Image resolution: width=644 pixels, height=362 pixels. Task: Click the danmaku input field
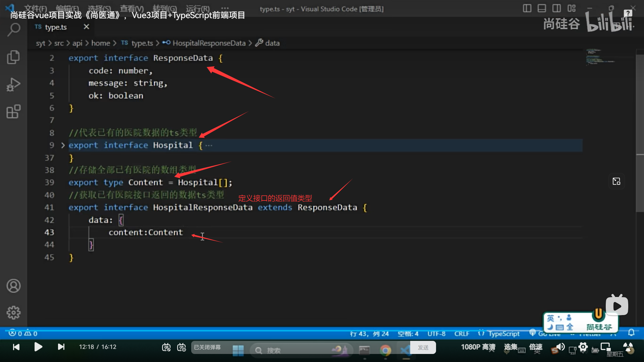point(215,347)
